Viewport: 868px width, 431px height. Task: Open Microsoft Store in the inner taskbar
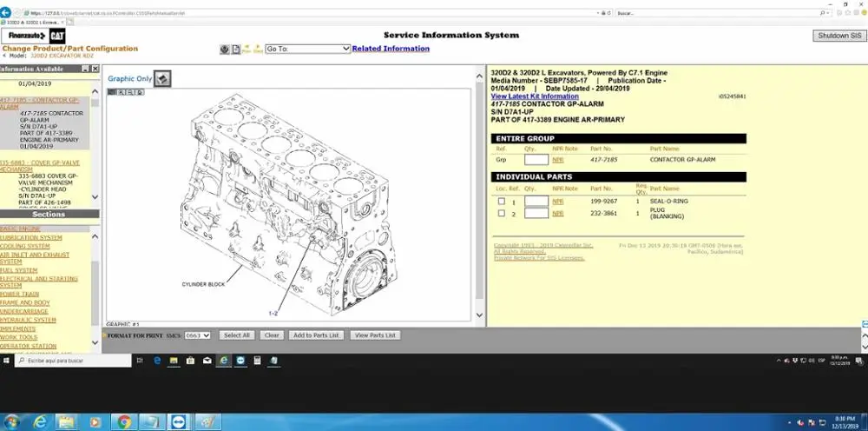click(190, 361)
